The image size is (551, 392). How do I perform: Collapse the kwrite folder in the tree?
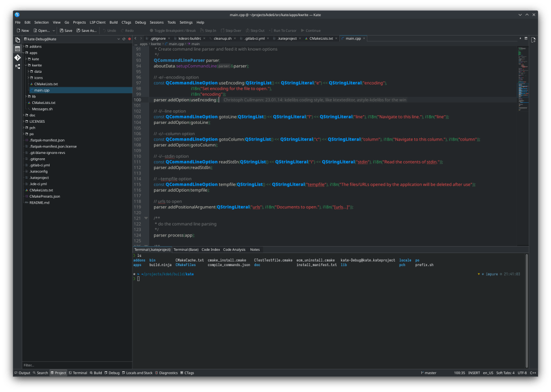click(25, 65)
